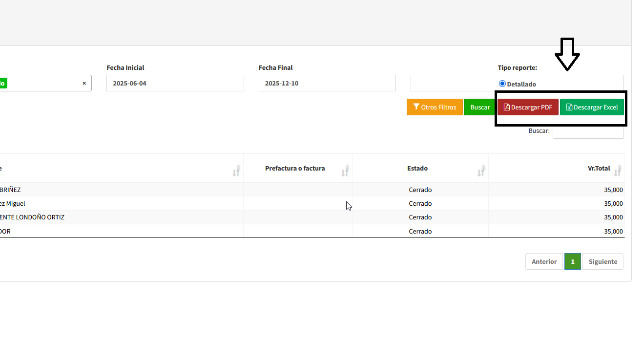Sort table by Vr.Total column arrows

pos(618,170)
